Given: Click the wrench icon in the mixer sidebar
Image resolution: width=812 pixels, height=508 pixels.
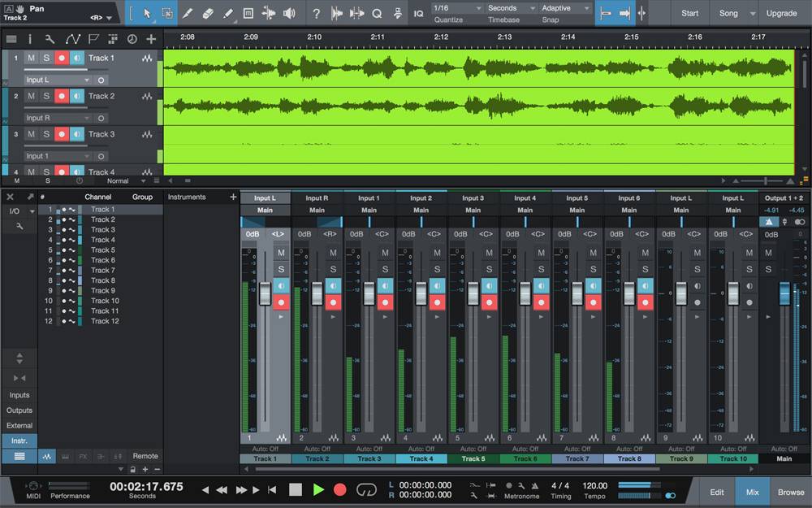Looking at the screenshot, I should tap(19, 227).
